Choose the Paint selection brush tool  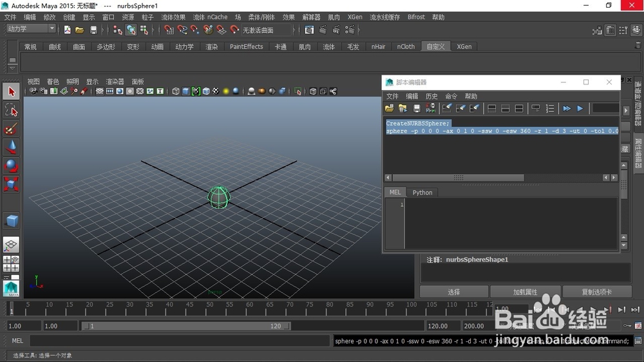(11, 129)
